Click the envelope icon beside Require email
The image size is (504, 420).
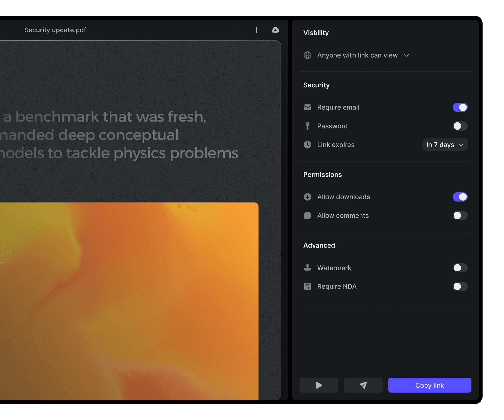coord(307,107)
